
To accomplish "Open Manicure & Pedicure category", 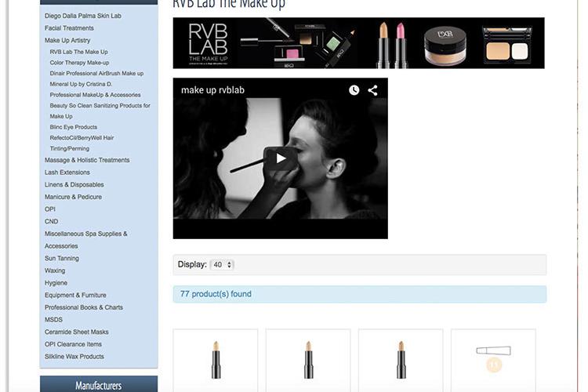I will click(x=73, y=197).
